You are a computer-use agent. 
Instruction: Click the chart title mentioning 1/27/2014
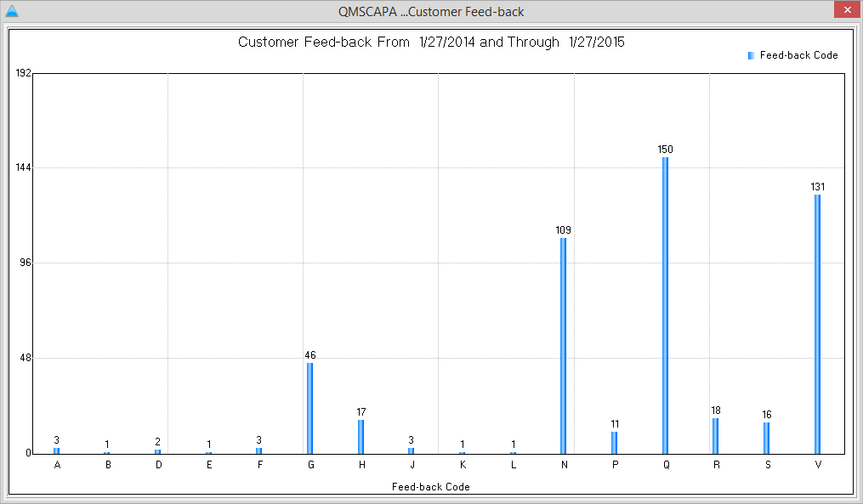coord(431,41)
